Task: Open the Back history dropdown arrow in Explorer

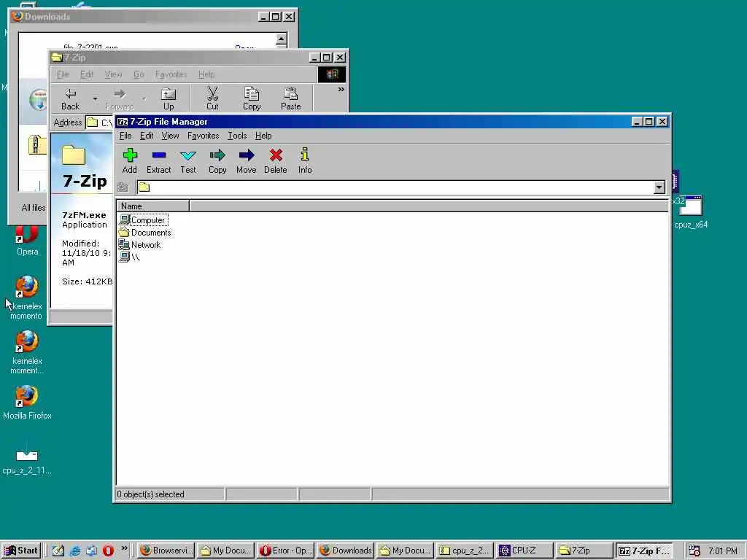Action: 96,99
